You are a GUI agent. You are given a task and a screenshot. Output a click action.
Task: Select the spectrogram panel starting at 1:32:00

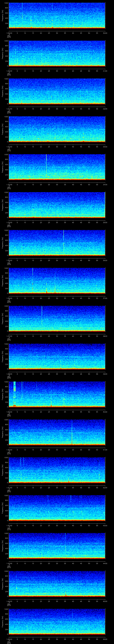point(57,129)
